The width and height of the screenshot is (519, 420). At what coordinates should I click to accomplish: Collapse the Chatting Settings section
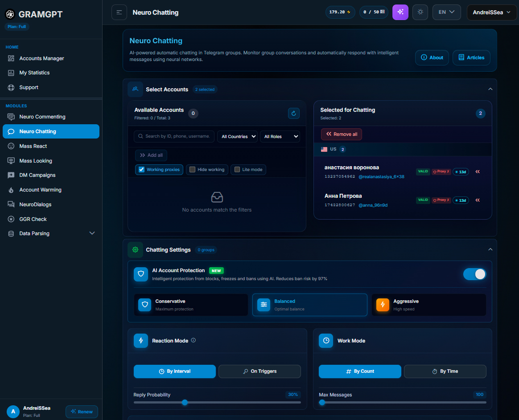click(x=490, y=250)
